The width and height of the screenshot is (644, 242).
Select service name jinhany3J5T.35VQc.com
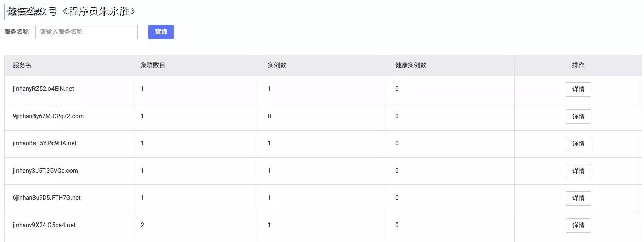pos(45,171)
